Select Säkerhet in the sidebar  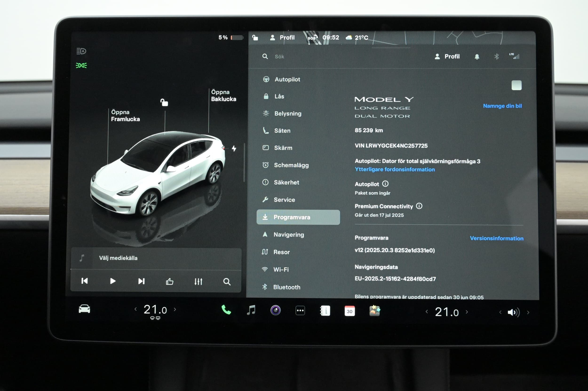(x=281, y=182)
